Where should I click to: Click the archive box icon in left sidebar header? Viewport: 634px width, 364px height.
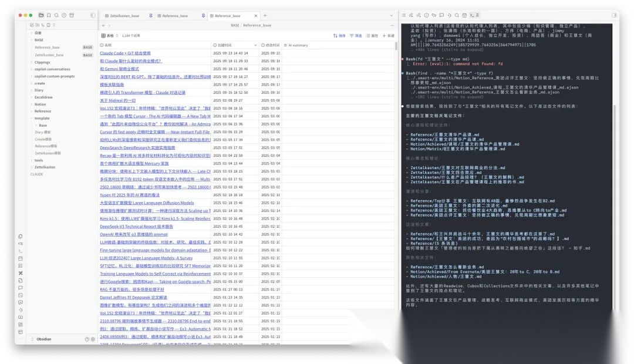click(x=72, y=15)
